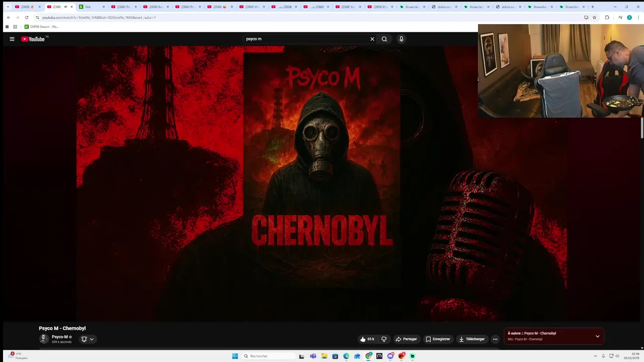Switch to first Streamlabs tab
Viewport: 644px width, 362px height.
[413, 7]
